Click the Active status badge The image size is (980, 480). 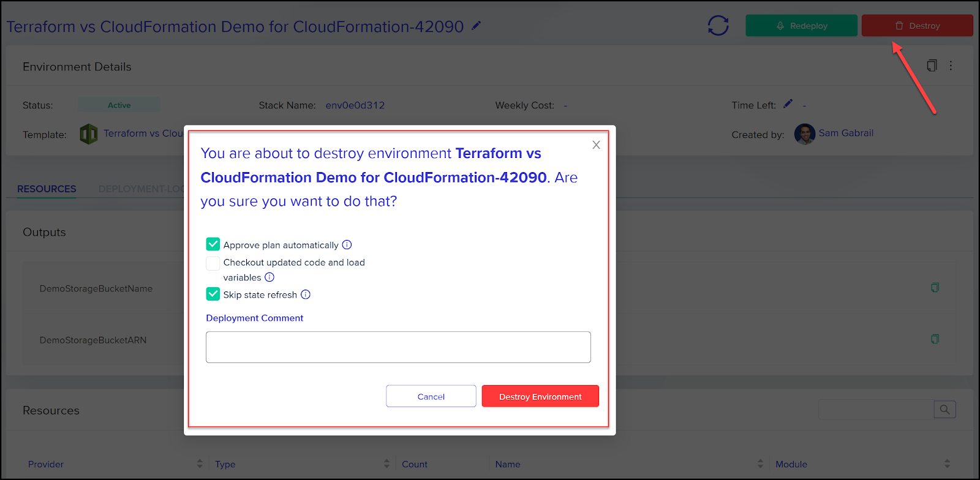[119, 105]
